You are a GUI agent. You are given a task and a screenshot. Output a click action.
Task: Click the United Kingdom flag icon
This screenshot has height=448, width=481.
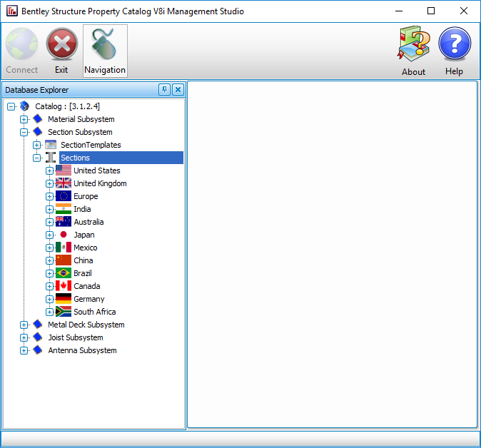pyautogui.click(x=64, y=183)
